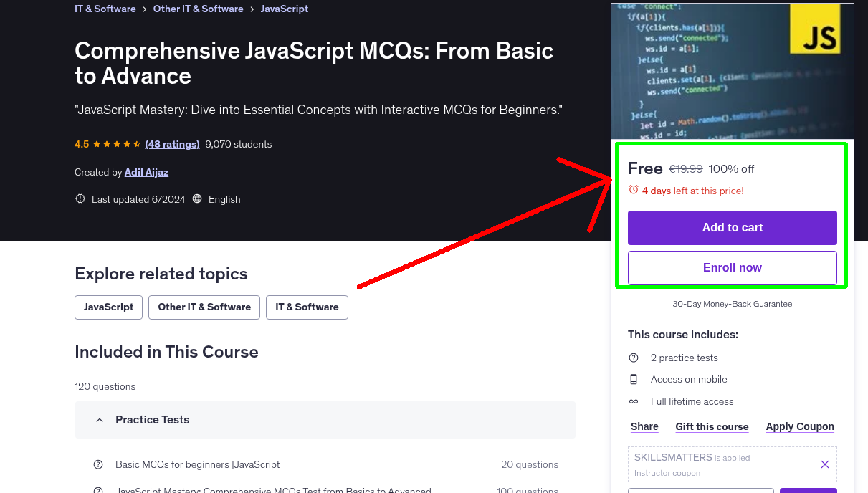Open the 48 ratings link
This screenshot has height=493, width=868.
point(172,144)
